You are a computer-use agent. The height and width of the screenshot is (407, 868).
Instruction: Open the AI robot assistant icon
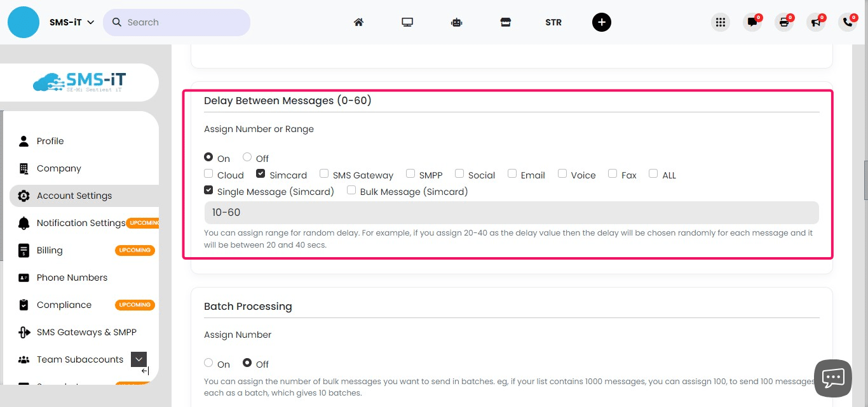pyautogui.click(x=456, y=22)
